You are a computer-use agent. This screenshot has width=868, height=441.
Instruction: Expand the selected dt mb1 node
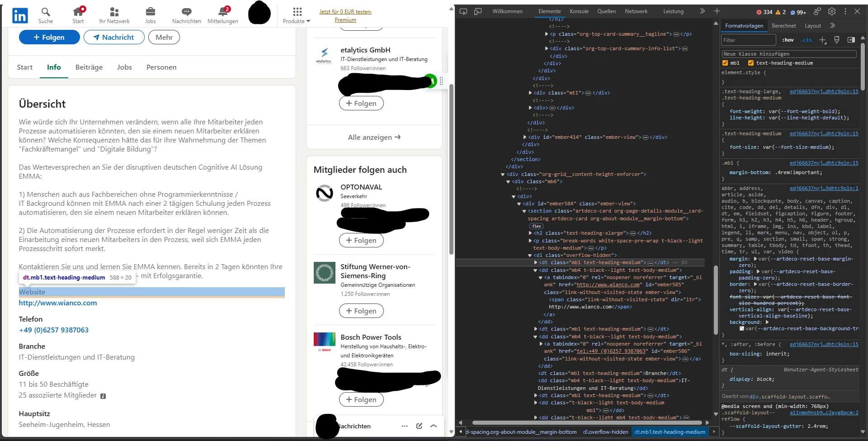tap(536, 263)
